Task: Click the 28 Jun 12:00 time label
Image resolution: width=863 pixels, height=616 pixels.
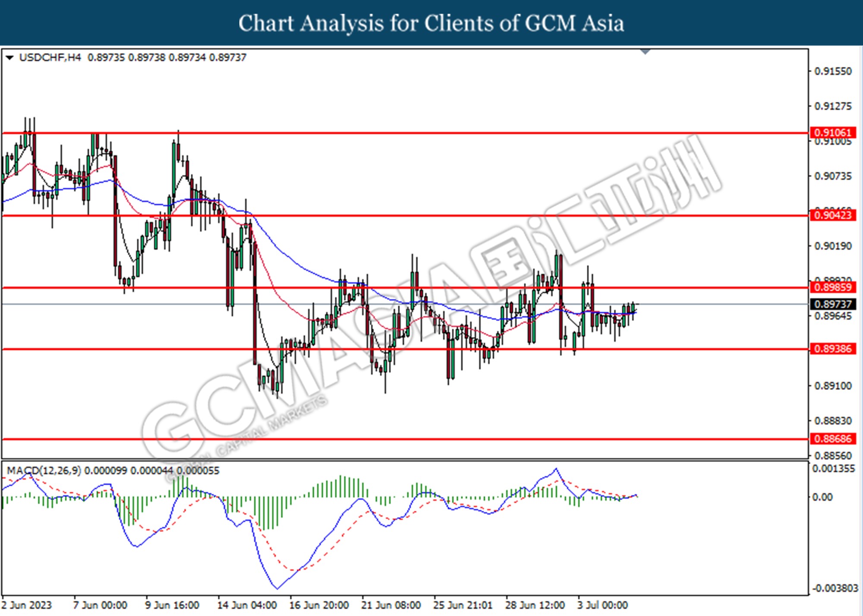Action: coord(535,605)
